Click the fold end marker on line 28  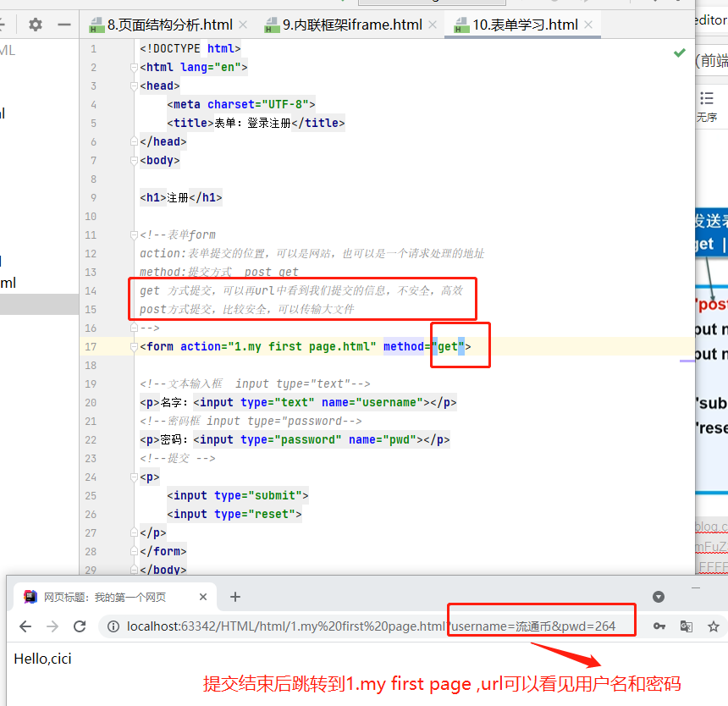pyautogui.click(x=134, y=551)
